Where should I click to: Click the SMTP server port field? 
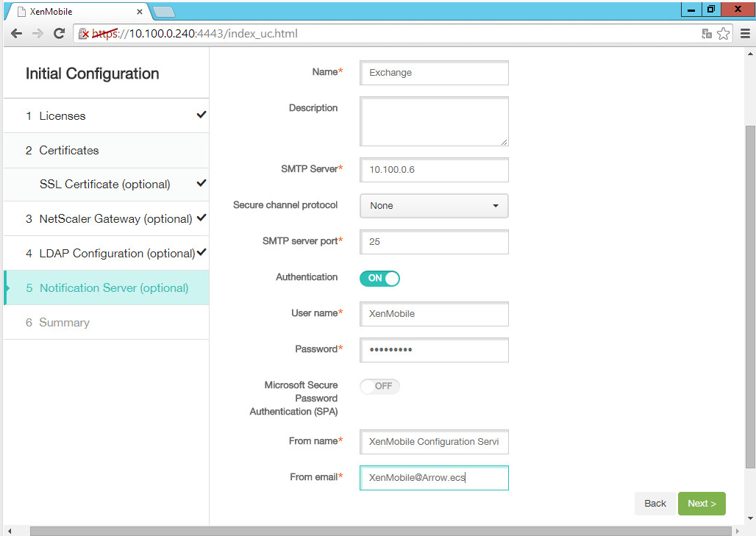(x=434, y=242)
